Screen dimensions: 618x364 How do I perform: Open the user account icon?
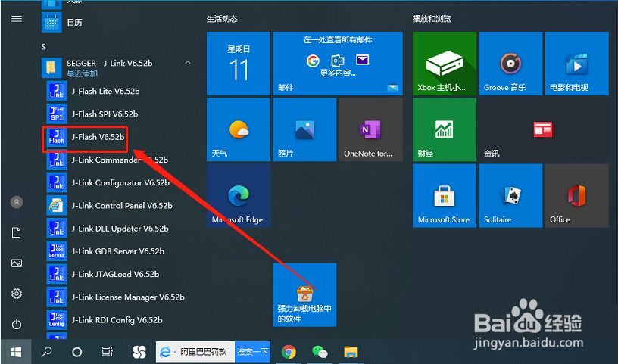17,202
